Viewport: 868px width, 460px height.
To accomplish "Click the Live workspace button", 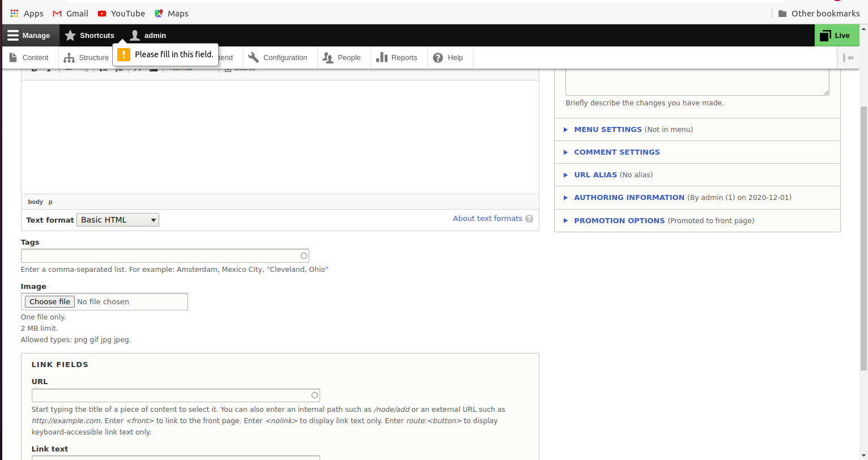I will click(x=837, y=35).
